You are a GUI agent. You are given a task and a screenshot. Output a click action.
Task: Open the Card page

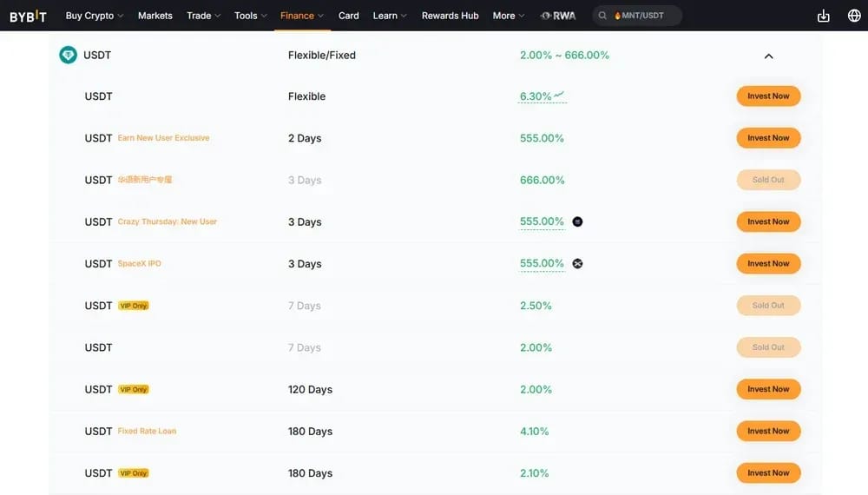[x=349, y=16]
